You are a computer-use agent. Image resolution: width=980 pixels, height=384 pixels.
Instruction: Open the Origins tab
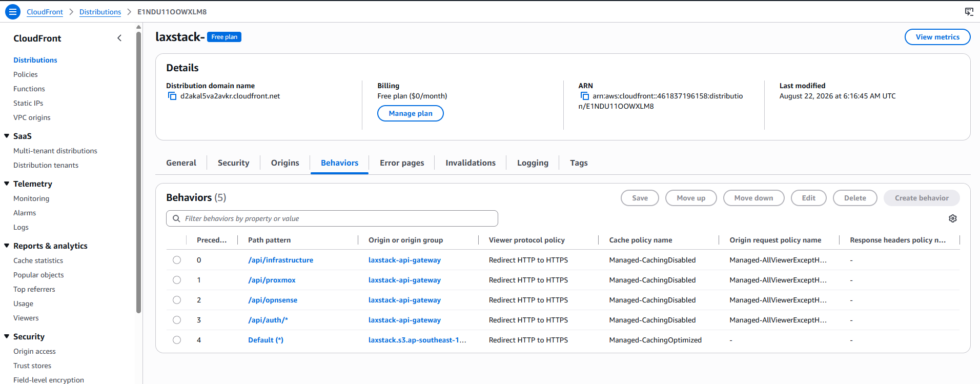click(x=285, y=163)
